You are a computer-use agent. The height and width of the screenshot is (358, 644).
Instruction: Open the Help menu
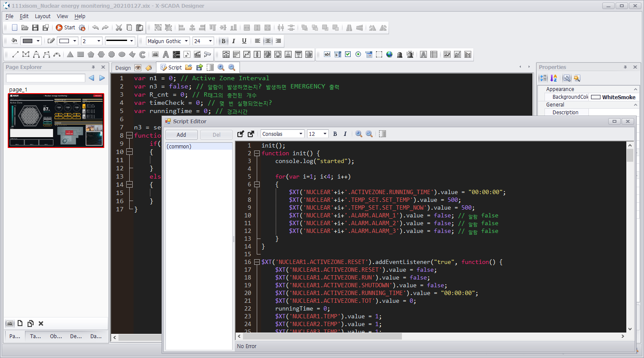pos(80,16)
